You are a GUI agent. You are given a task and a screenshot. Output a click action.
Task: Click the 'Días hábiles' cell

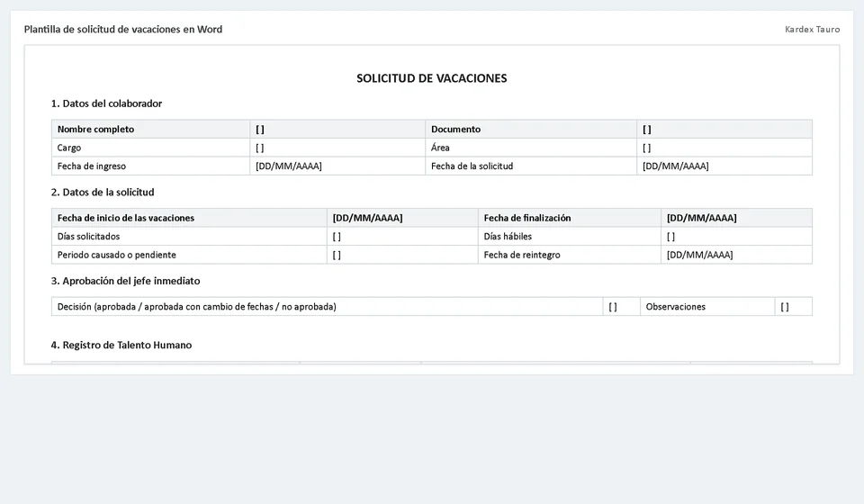click(x=569, y=237)
